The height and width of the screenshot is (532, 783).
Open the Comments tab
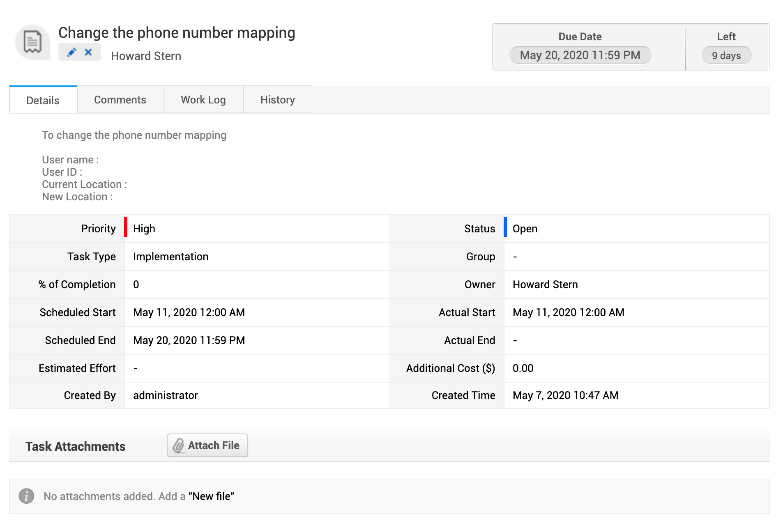pos(120,100)
